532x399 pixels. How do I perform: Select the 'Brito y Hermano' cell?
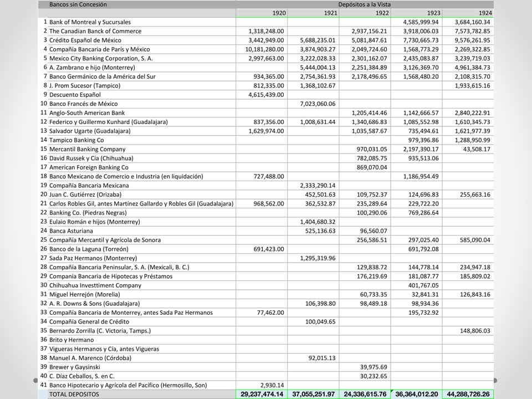tap(142, 340)
